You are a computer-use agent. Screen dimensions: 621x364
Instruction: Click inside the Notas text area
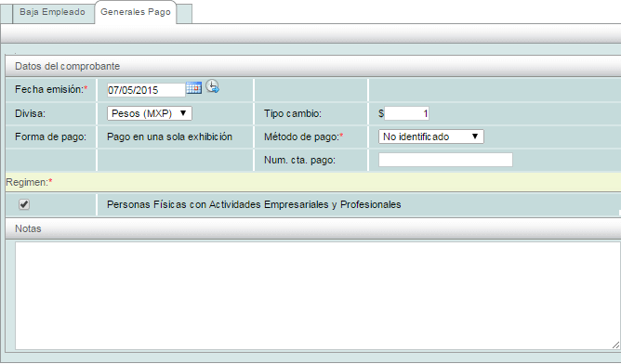pos(318,295)
